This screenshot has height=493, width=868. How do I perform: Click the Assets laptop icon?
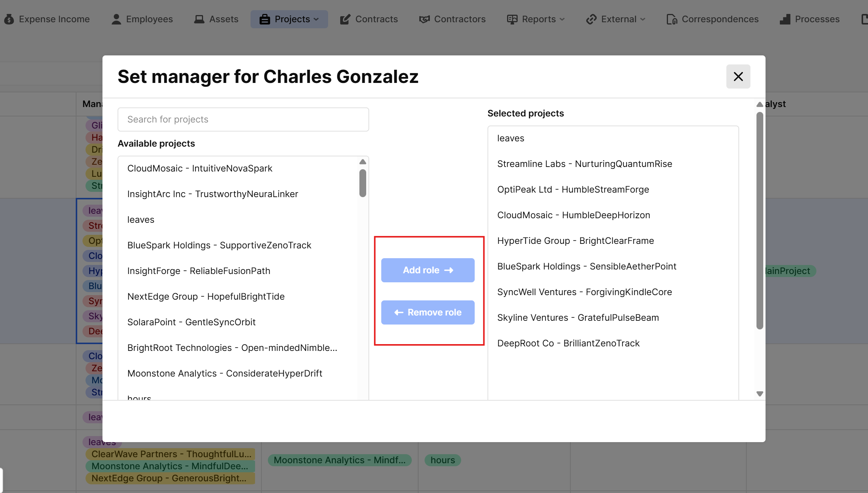[x=199, y=19]
